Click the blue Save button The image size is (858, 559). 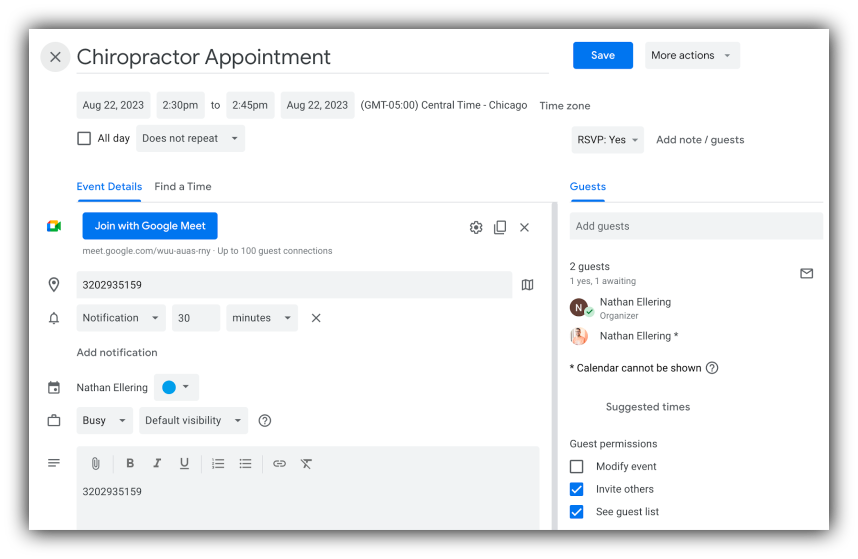[602, 56]
